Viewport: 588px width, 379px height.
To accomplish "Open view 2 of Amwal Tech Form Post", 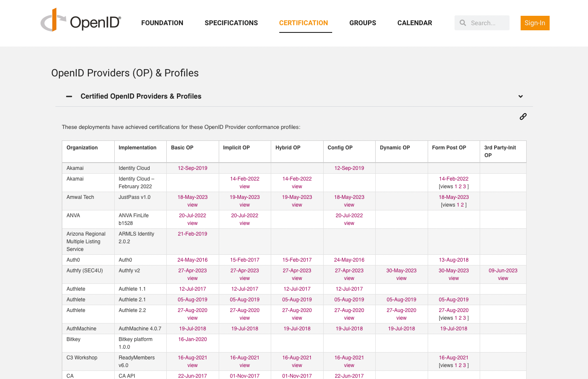I will tap(462, 205).
